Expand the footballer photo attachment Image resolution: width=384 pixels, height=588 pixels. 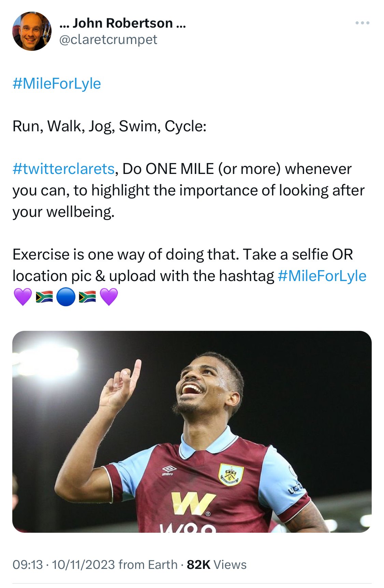pos(192,431)
